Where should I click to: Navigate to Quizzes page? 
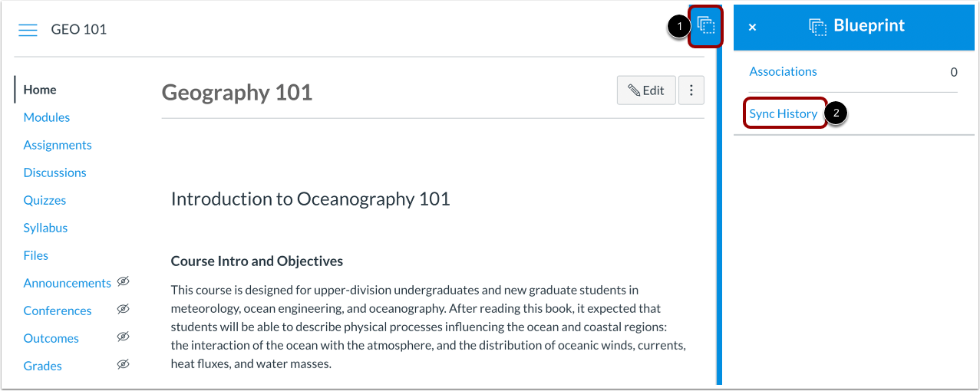[x=45, y=200]
